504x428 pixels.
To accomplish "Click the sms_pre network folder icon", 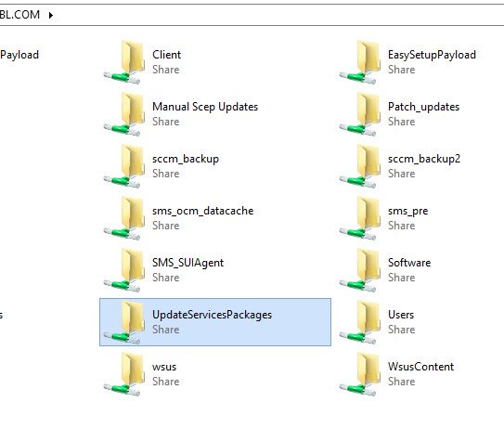I will pos(359,218).
